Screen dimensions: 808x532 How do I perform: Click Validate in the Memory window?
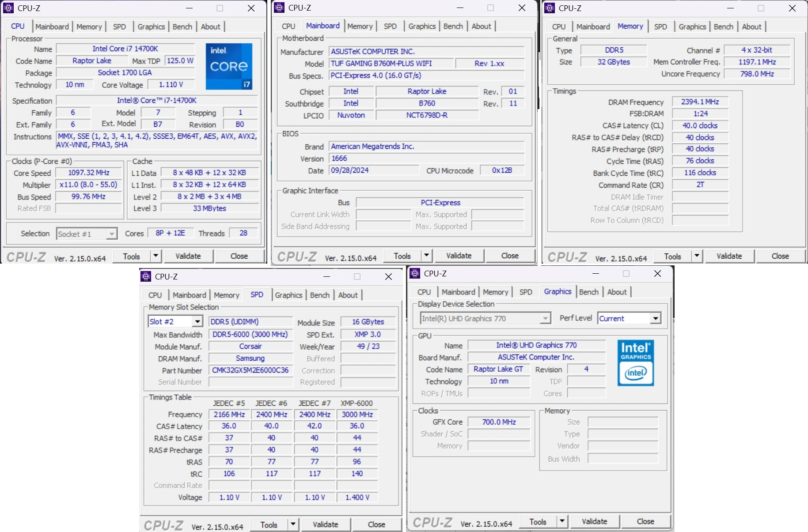(x=729, y=256)
